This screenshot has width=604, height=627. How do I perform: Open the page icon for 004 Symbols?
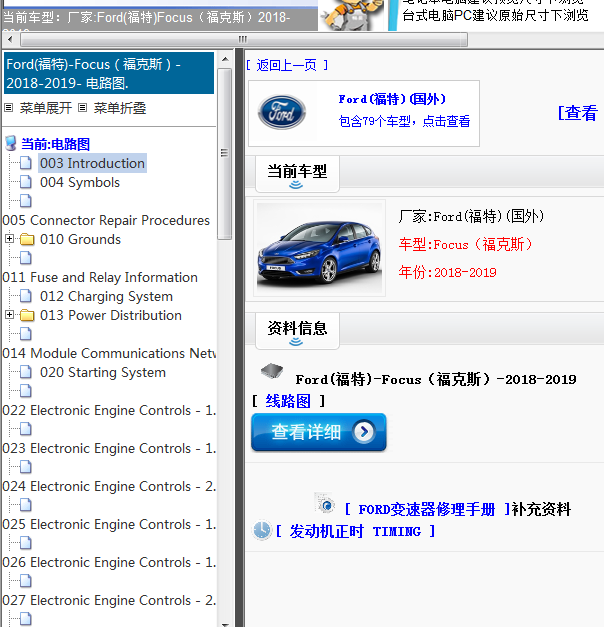[26, 182]
